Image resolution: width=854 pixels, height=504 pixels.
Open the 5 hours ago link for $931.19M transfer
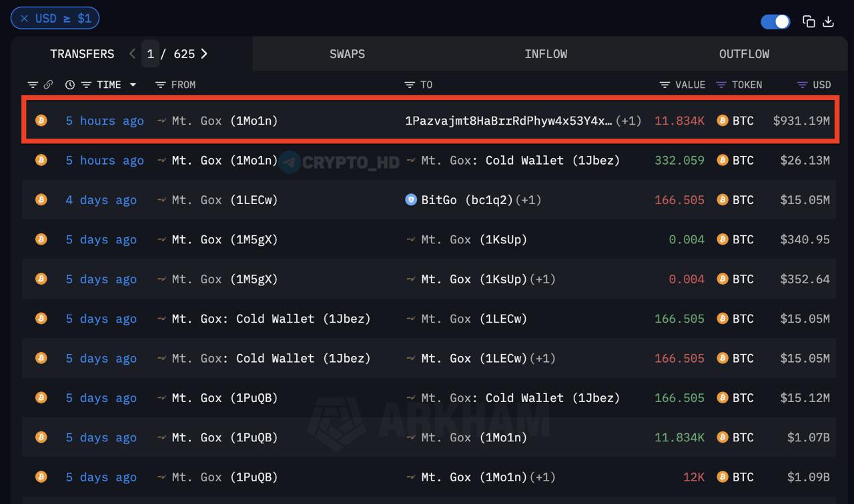105,121
